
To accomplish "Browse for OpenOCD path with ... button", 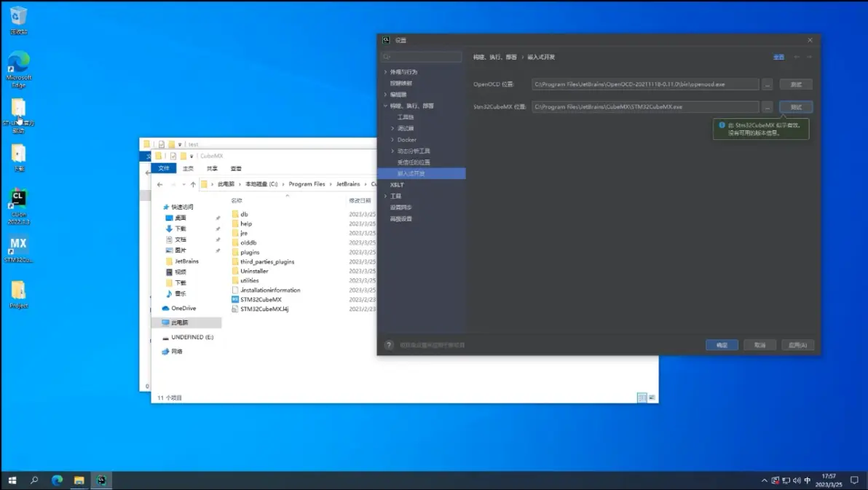I will point(767,84).
